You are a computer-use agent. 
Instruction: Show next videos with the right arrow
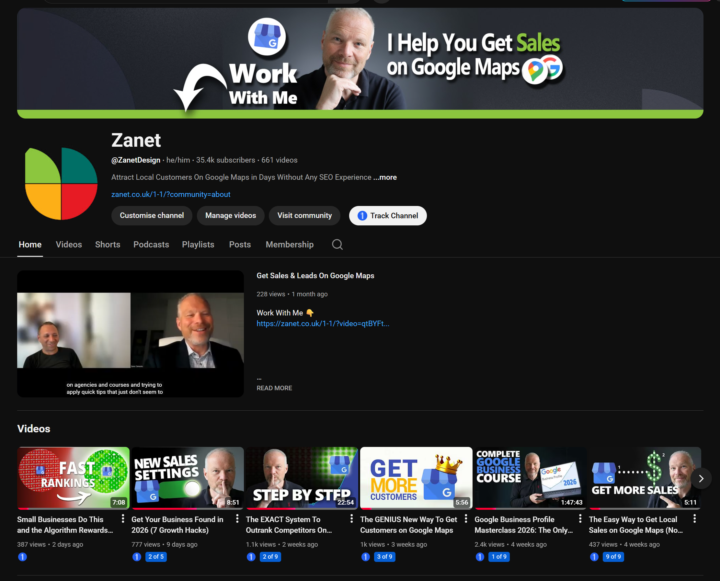pyautogui.click(x=701, y=478)
